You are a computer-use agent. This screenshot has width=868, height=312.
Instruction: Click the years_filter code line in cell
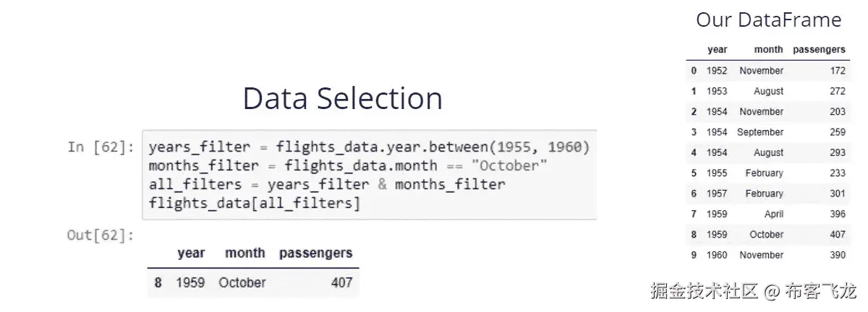[x=369, y=147]
